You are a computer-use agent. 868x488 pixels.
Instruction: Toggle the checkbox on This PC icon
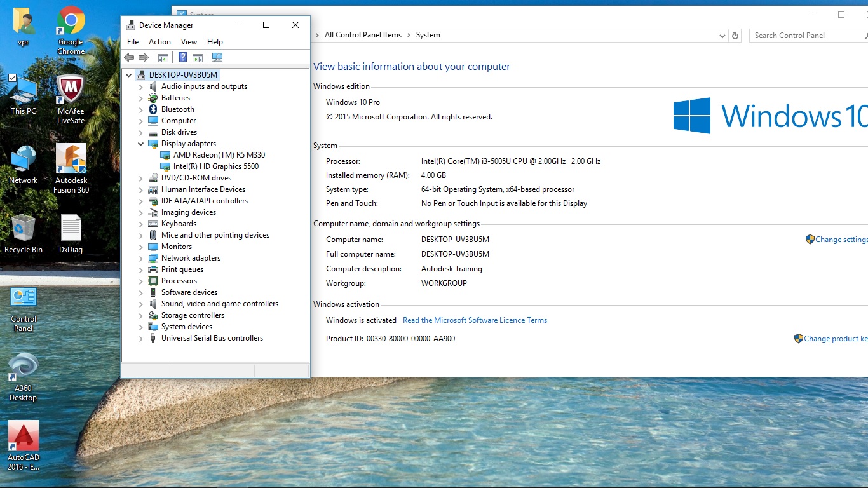[x=12, y=78]
